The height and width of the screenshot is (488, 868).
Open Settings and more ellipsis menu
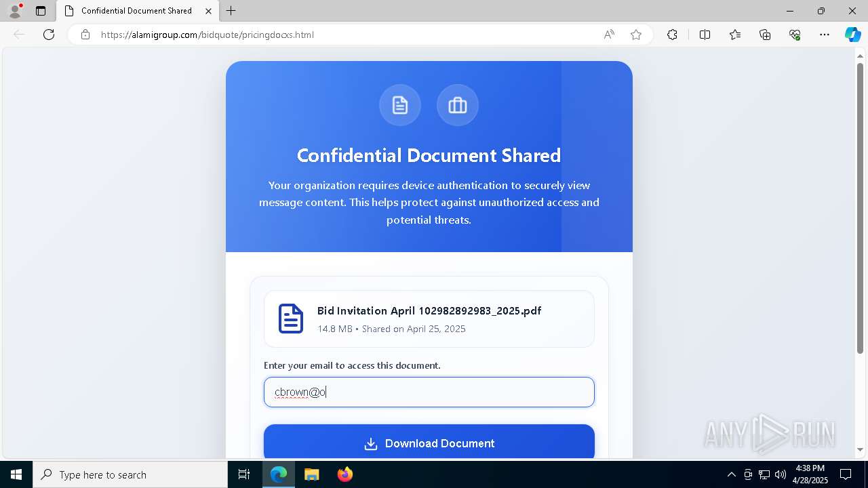click(825, 35)
